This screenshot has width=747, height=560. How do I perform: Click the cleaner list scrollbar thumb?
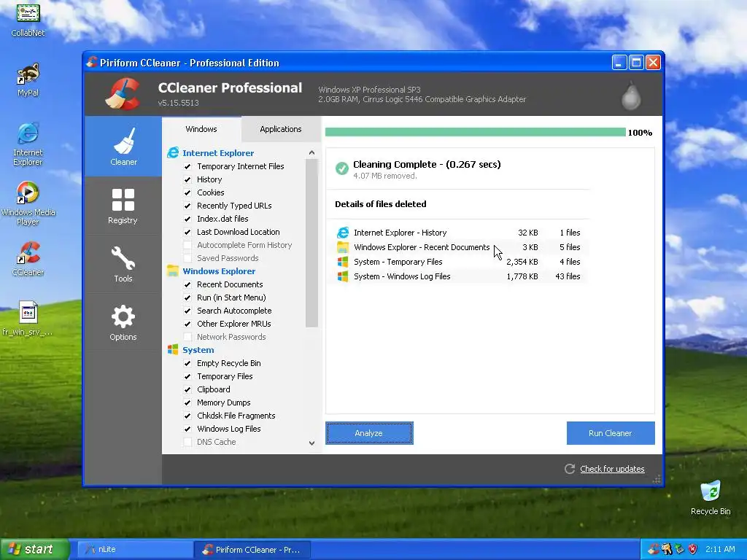click(311, 244)
